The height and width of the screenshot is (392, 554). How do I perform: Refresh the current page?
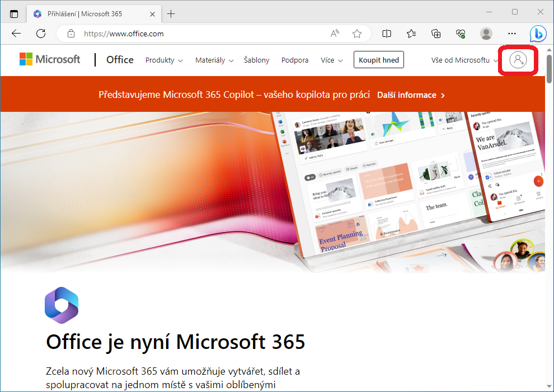[41, 34]
